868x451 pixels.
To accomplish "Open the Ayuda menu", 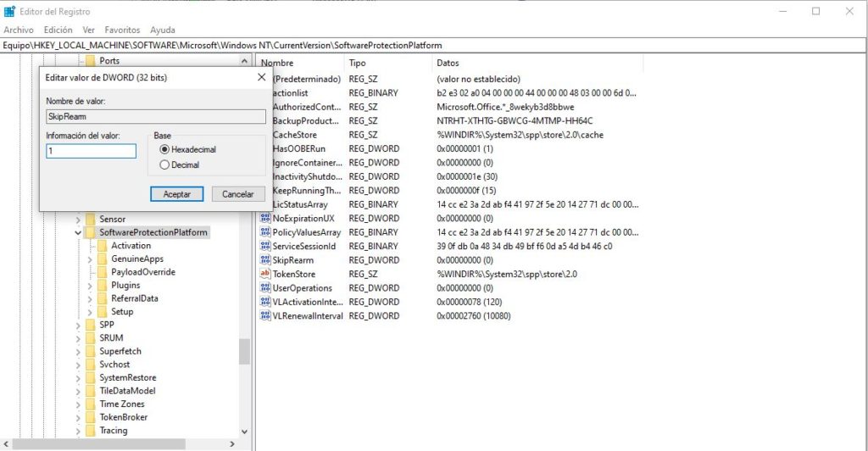I will click(x=162, y=30).
